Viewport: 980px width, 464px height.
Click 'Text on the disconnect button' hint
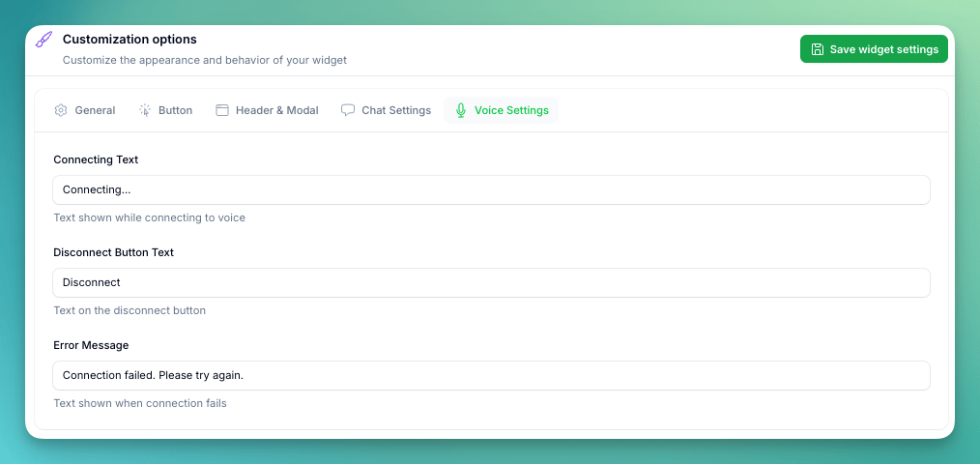point(130,310)
